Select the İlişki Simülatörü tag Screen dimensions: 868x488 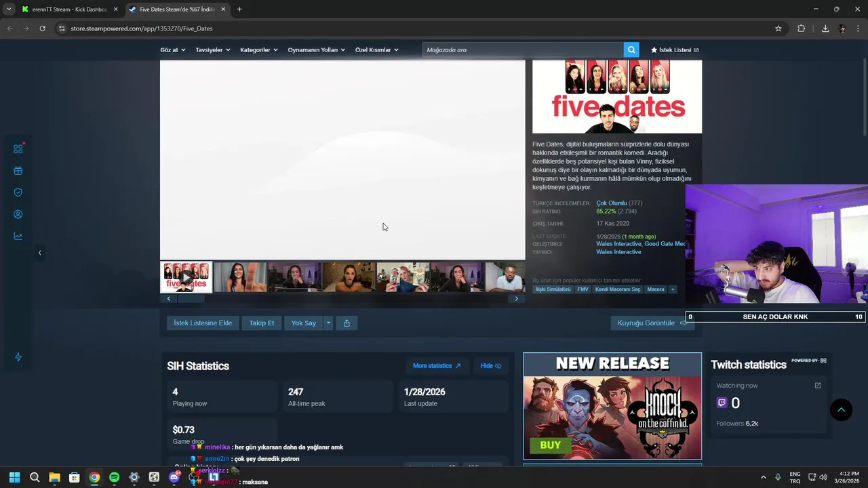(x=553, y=289)
